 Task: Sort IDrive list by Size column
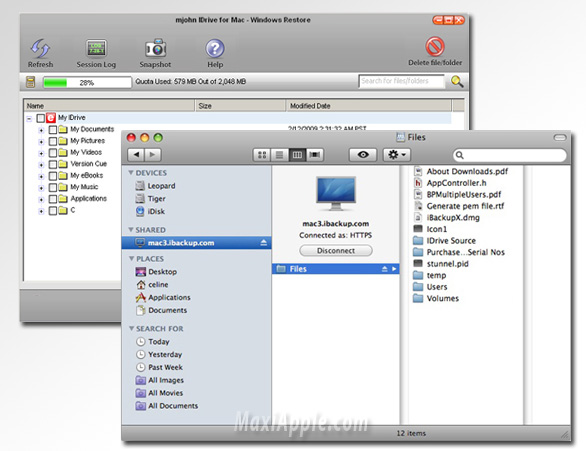click(x=240, y=106)
